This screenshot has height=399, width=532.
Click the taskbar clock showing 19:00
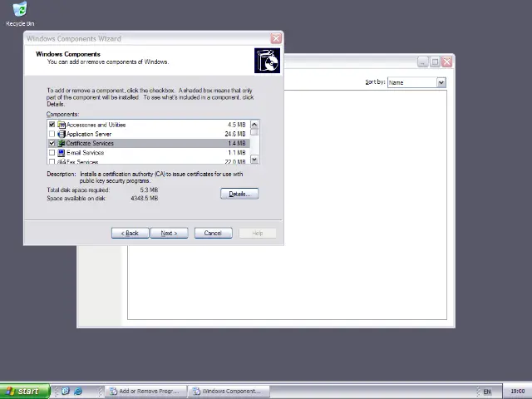[x=517, y=392]
